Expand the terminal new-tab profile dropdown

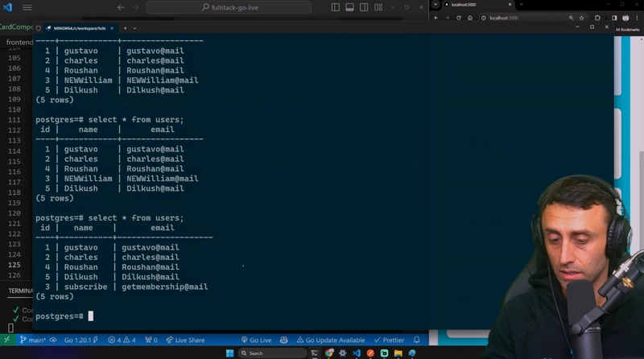[x=134, y=28]
